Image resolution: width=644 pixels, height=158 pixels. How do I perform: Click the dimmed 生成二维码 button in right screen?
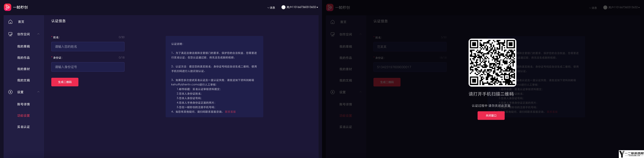(387, 82)
